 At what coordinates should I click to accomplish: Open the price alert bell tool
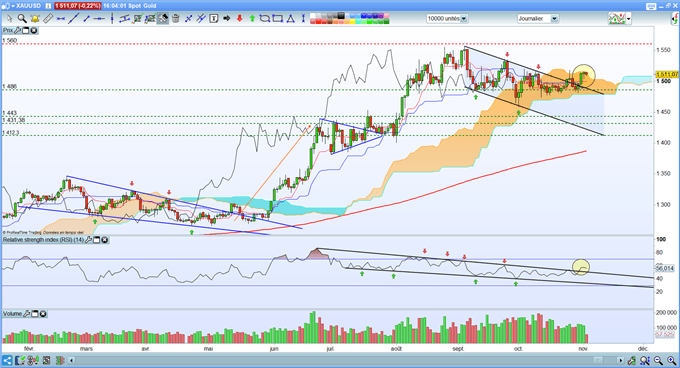35,19
